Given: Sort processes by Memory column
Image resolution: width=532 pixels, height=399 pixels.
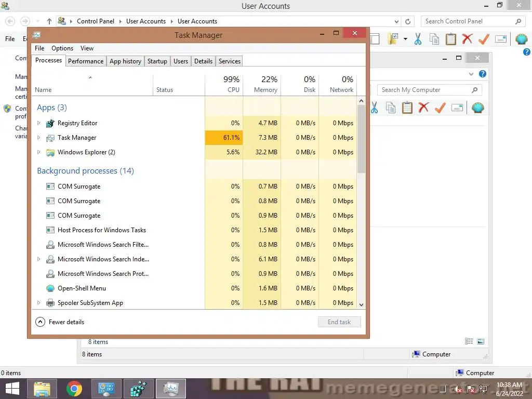Looking at the screenshot, I should coord(262,84).
